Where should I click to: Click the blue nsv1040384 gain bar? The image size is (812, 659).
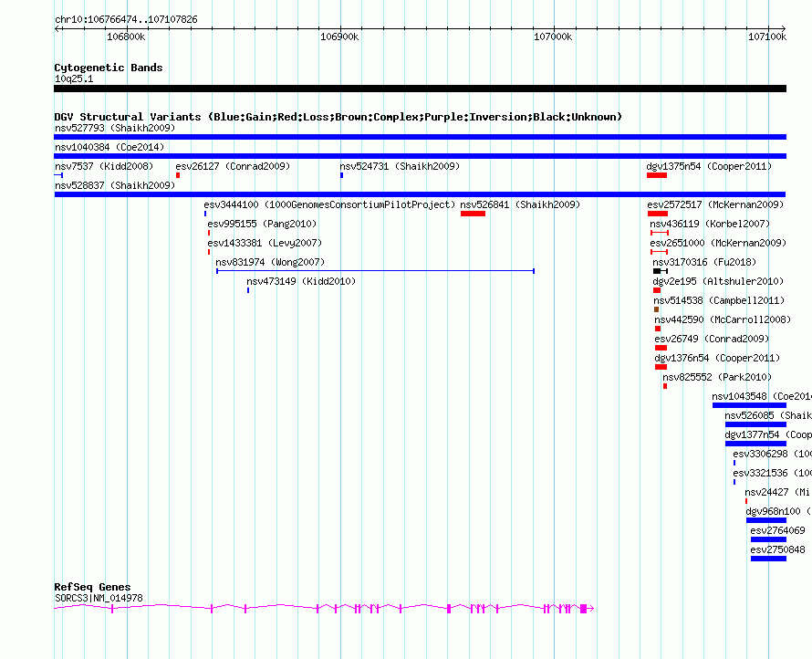tap(420, 156)
